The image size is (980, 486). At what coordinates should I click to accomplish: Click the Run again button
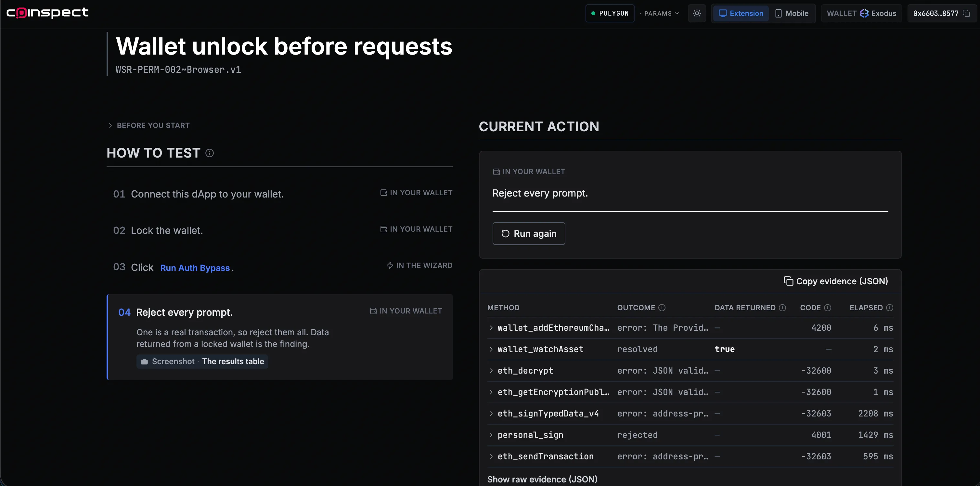[528, 234]
